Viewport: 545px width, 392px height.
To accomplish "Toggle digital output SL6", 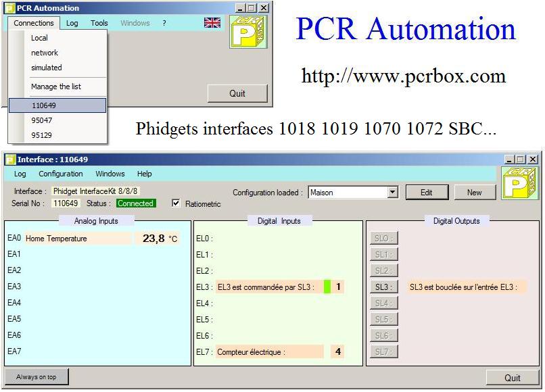I will point(383,335).
